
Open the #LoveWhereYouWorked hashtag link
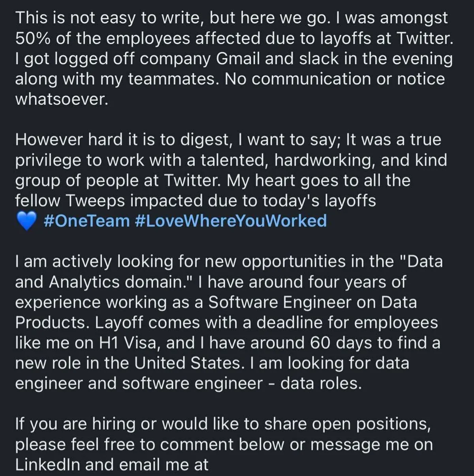[x=231, y=220]
